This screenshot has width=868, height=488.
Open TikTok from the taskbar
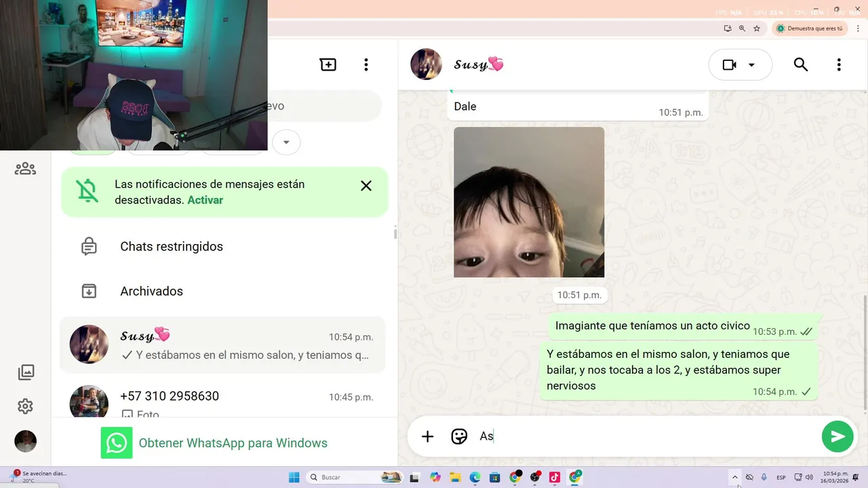(x=554, y=477)
